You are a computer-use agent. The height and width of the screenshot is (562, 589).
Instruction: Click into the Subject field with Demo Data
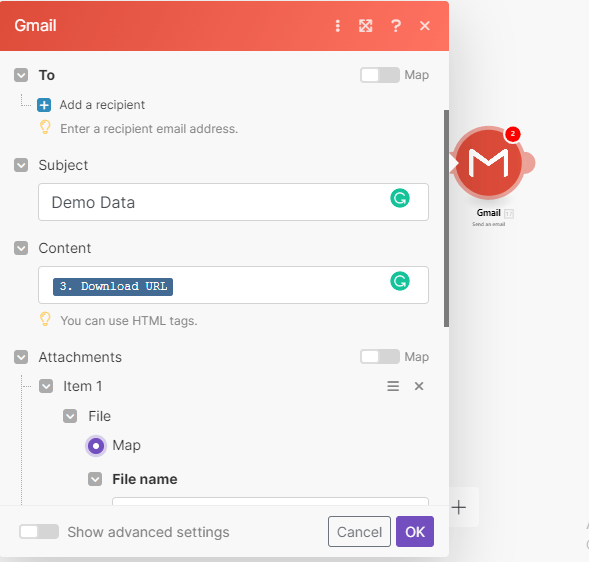point(233,202)
